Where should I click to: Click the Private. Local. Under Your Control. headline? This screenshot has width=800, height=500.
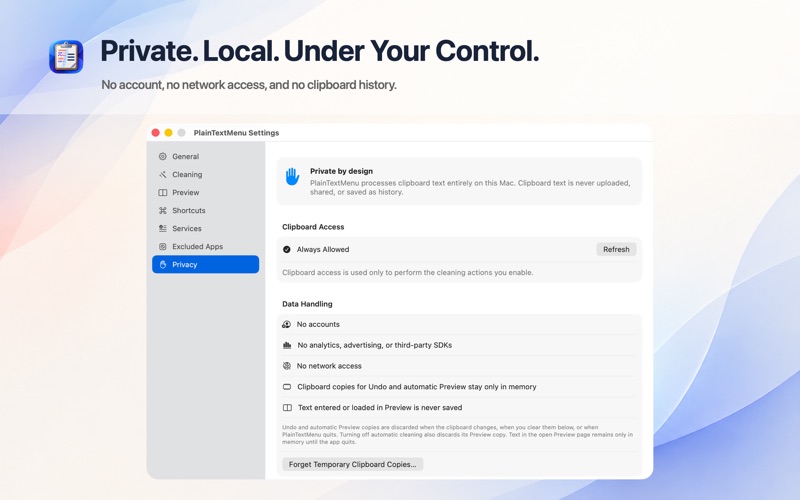pos(319,51)
